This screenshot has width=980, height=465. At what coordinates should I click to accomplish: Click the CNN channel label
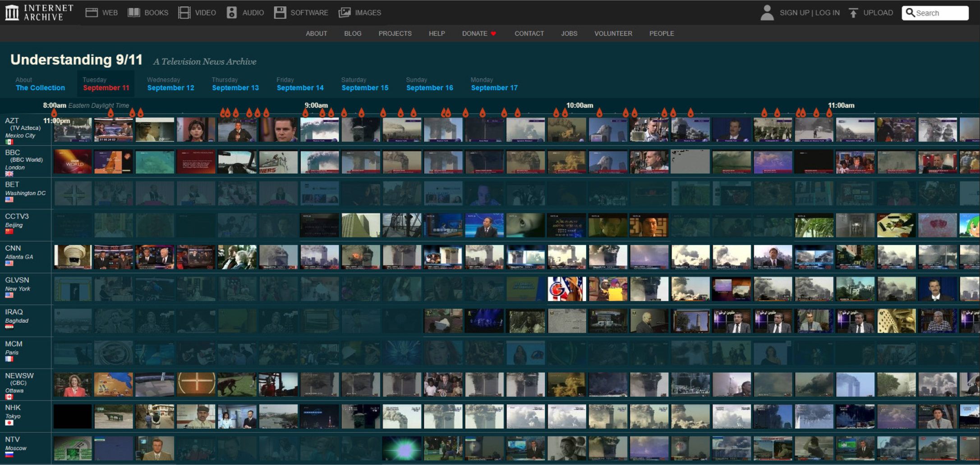click(13, 248)
